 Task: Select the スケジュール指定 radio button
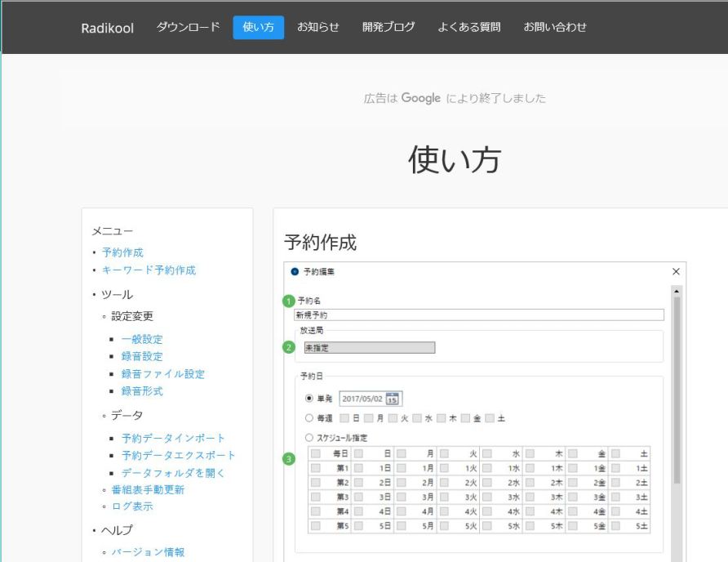[309, 437]
